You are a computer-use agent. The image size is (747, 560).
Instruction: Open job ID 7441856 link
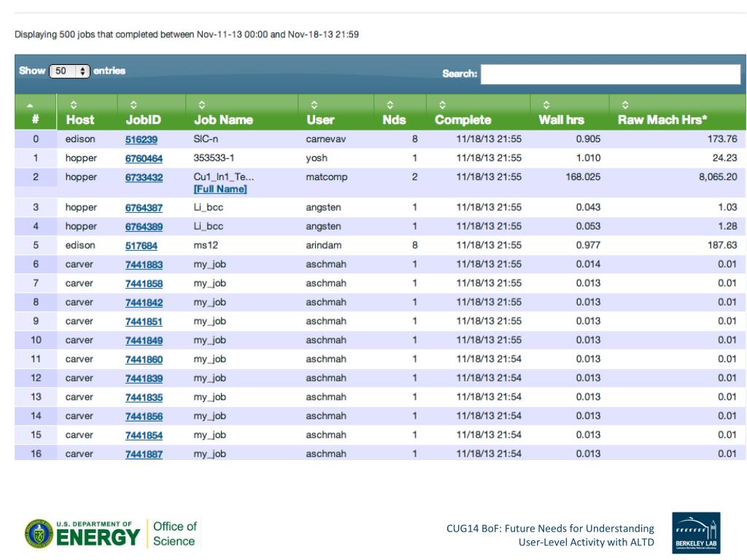[144, 416]
